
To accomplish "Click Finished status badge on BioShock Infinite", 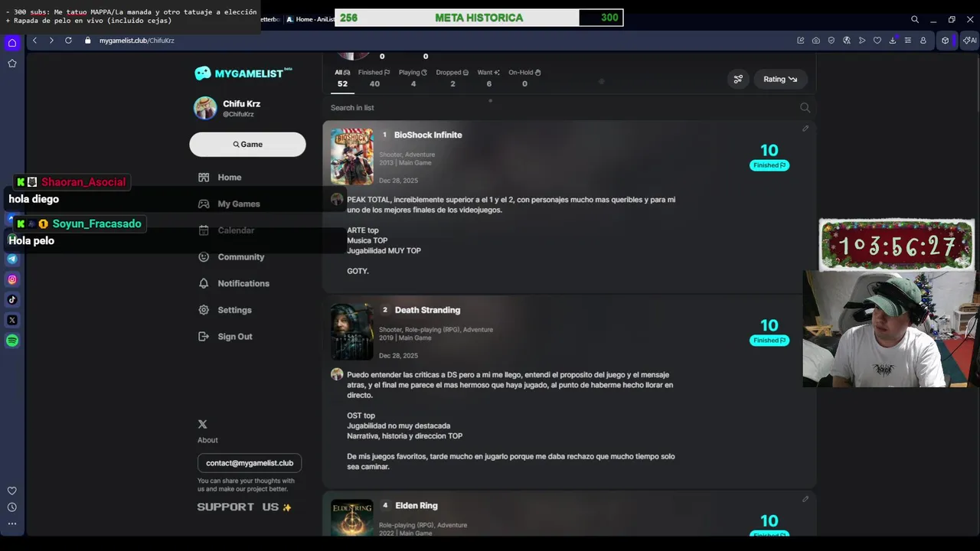I will pyautogui.click(x=769, y=165).
